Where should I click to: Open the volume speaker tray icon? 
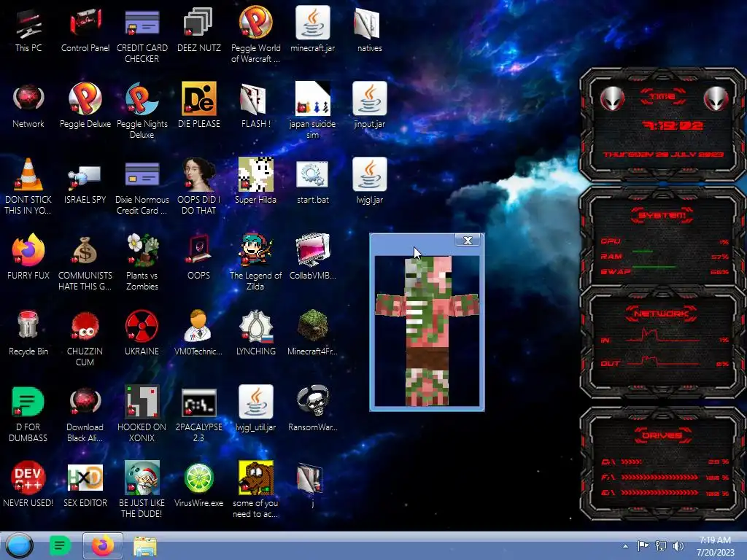coord(678,546)
